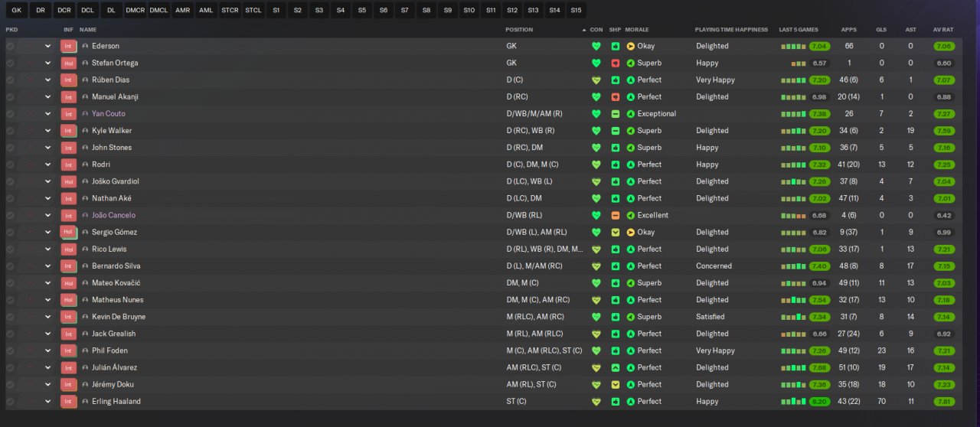Screen dimensions: 980x427
Task: Click Julián Álvarez's condition heart icon
Action: [596, 367]
